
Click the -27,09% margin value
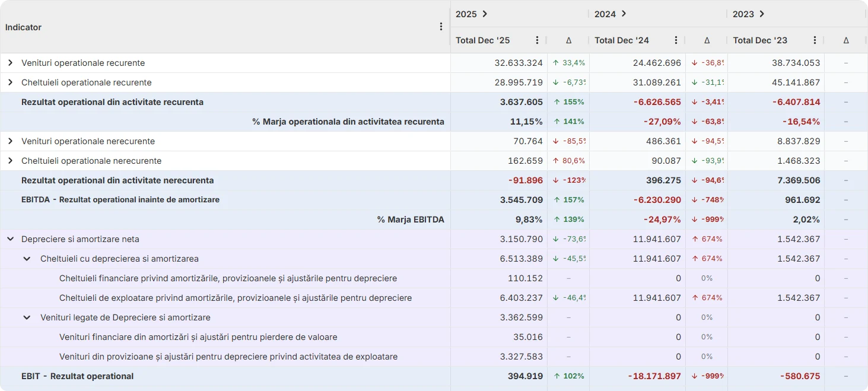(662, 122)
